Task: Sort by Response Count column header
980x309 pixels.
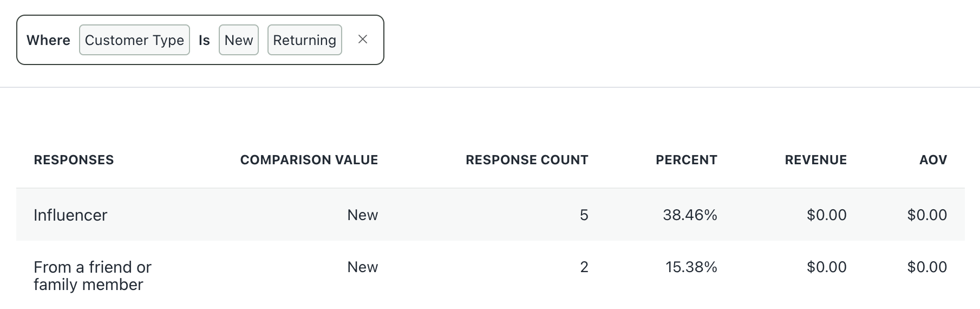Action: click(527, 160)
